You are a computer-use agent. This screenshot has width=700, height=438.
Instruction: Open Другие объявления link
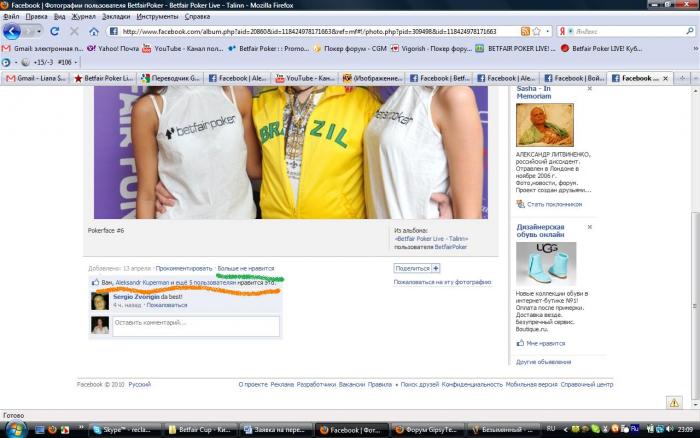click(x=543, y=362)
